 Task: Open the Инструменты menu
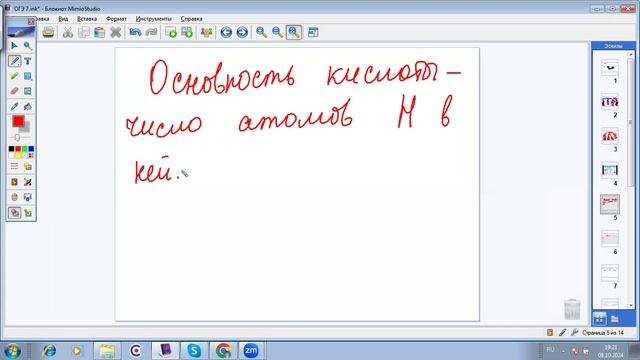click(153, 19)
